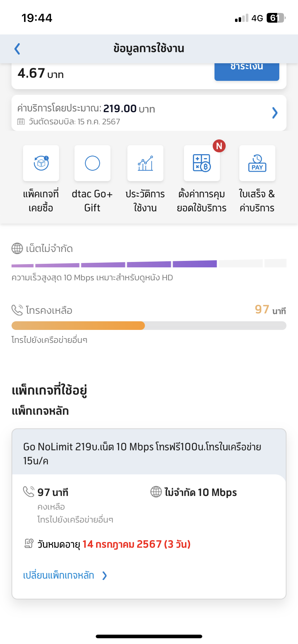Open ประวัติการใช้งาน usage chart icon
This screenshot has height=644, width=298.
(145, 163)
